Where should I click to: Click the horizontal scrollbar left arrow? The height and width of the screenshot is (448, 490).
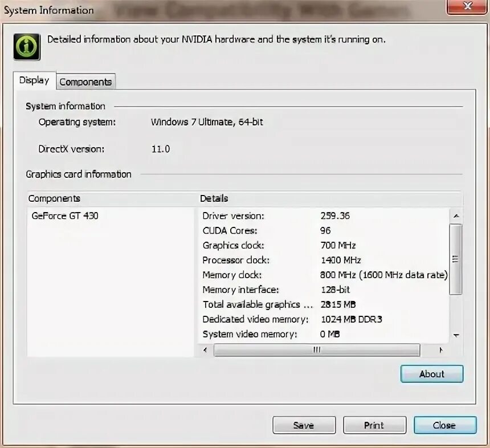(x=205, y=350)
